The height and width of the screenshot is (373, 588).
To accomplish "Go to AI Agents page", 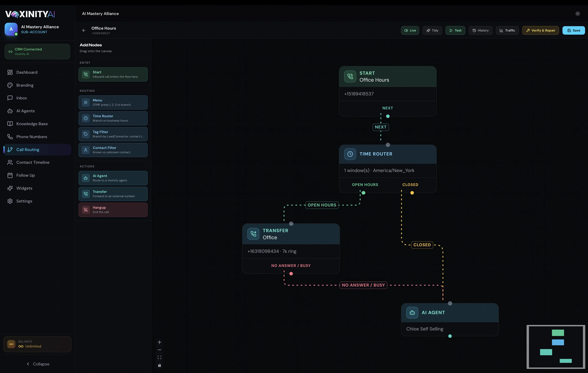I will pyautogui.click(x=37, y=111).
